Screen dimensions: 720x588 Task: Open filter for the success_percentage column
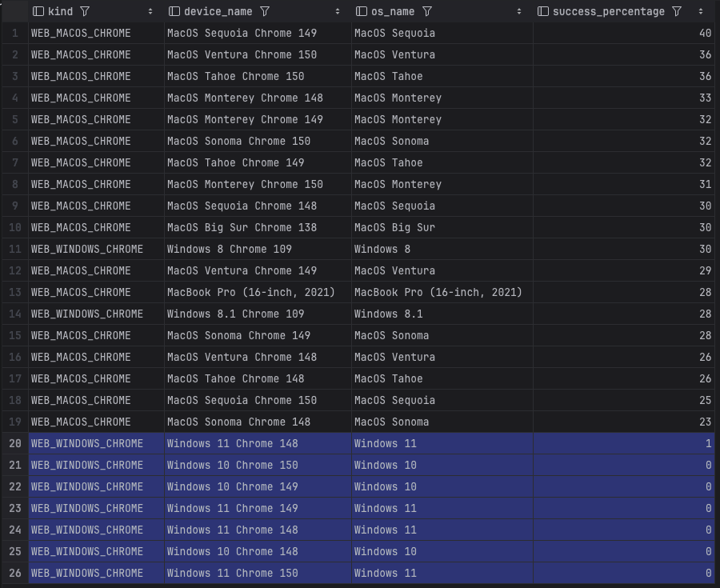pyautogui.click(x=676, y=11)
